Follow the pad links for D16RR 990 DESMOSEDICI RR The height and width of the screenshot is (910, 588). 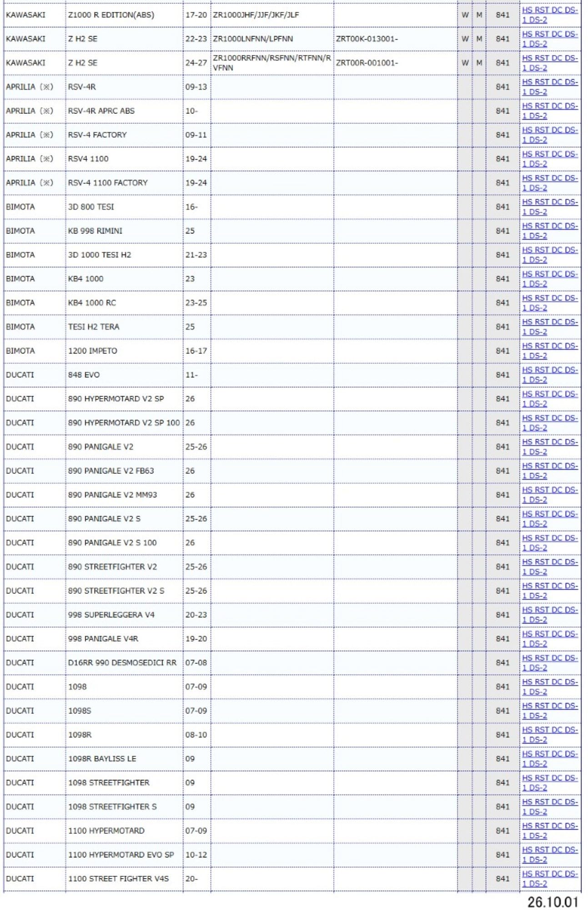pyautogui.click(x=550, y=663)
